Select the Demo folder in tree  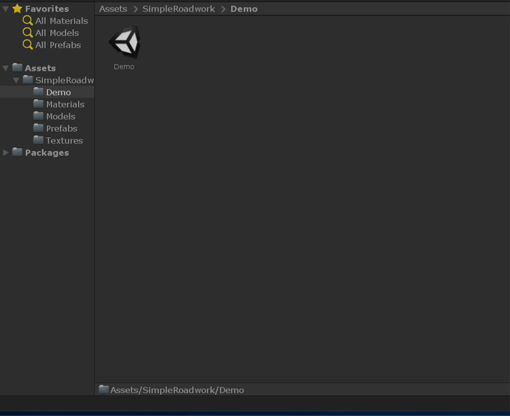tap(58, 92)
